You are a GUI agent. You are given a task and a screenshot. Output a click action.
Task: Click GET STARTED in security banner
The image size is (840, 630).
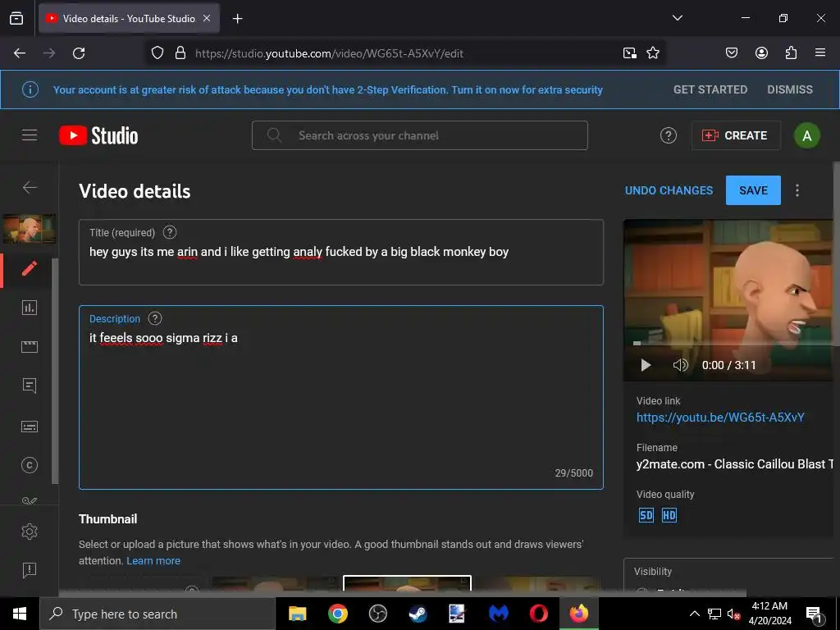point(710,89)
